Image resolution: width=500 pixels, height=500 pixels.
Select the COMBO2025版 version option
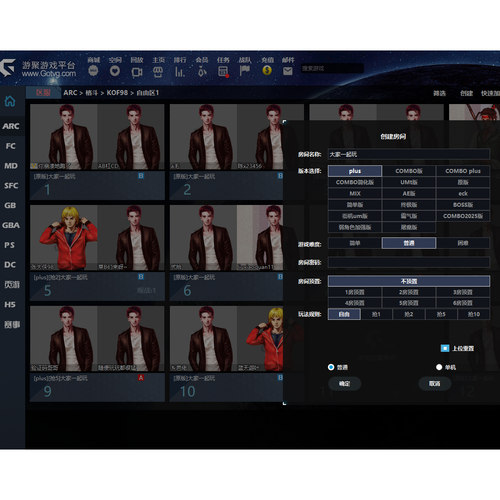coord(463,216)
